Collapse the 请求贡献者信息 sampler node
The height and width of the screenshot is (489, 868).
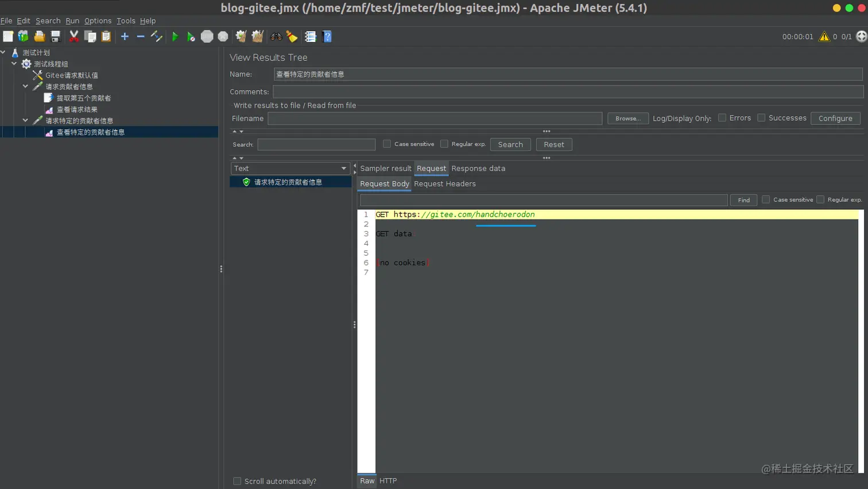(x=25, y=86)
